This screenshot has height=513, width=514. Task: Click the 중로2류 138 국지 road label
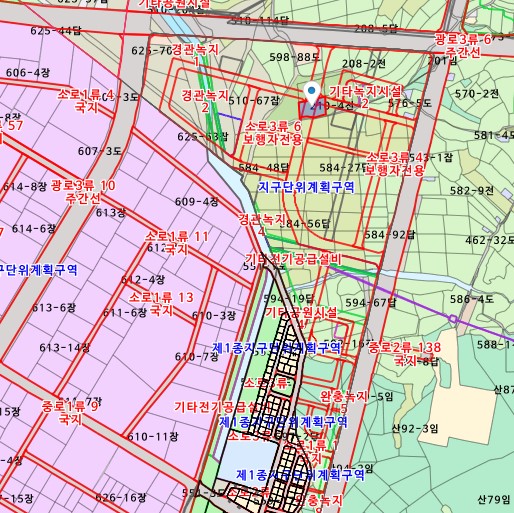tap(404, 354)
